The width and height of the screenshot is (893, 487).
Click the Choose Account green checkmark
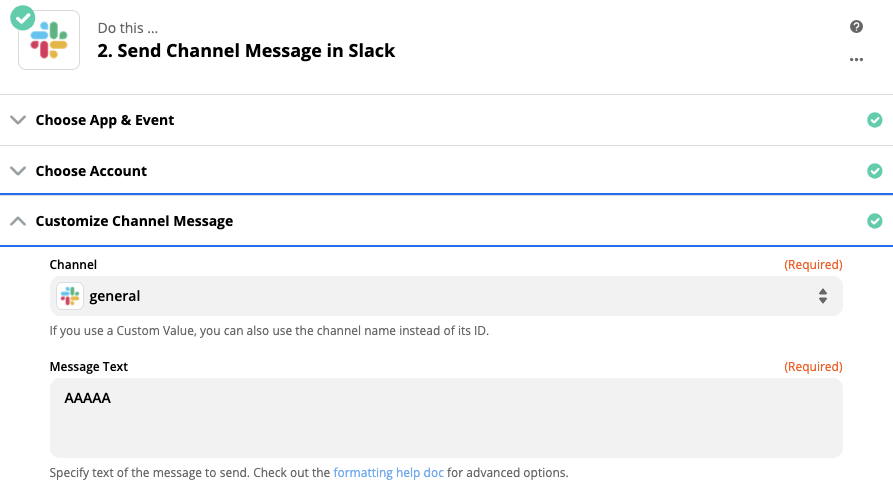point(875,171)
